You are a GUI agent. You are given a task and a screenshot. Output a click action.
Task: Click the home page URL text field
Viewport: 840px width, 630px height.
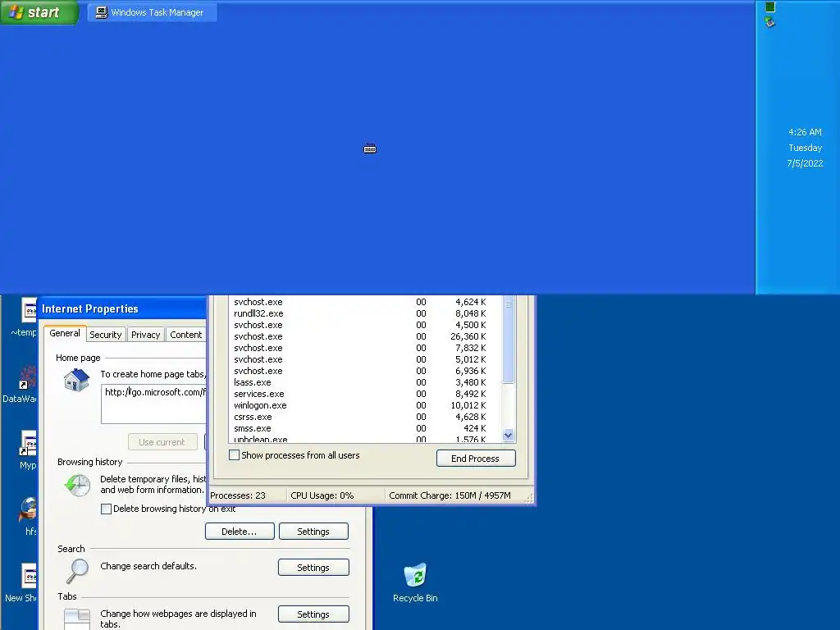click(x=153, y=404)
